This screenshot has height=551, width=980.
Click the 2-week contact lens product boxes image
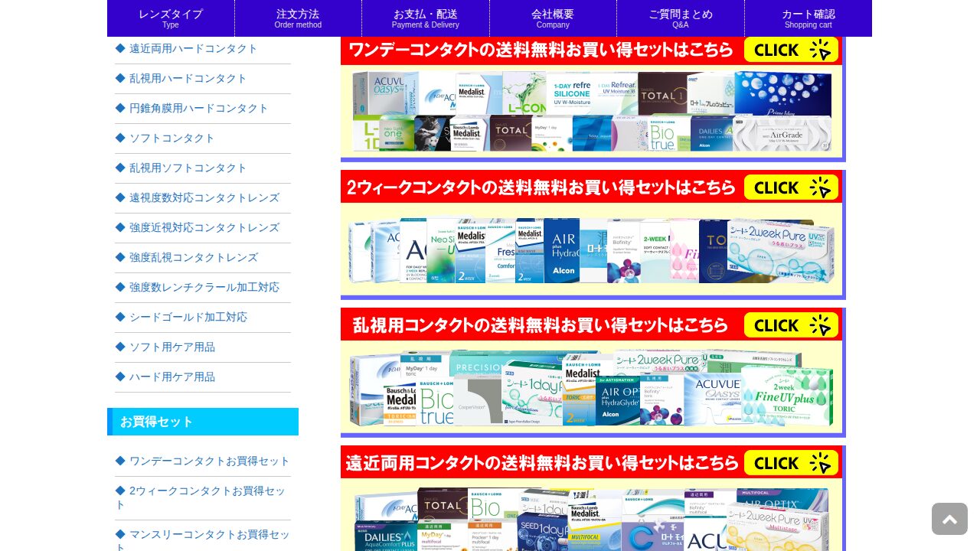tap(591, 249)
